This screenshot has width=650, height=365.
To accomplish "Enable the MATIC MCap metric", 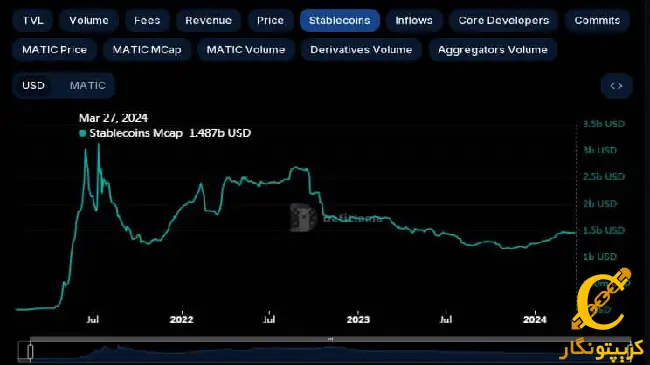I will coord(147,50).
